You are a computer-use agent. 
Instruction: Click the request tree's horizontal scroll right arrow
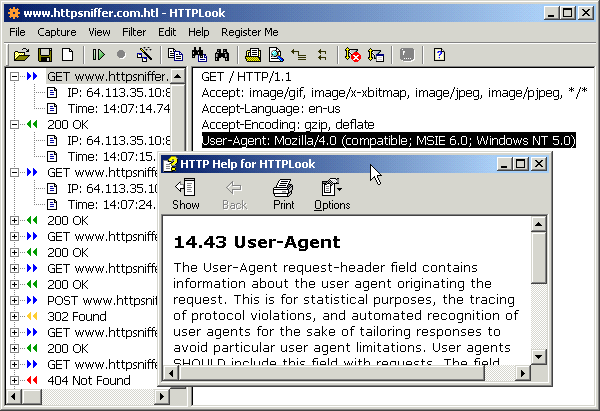pyautogui.click(x=162, y=396)
